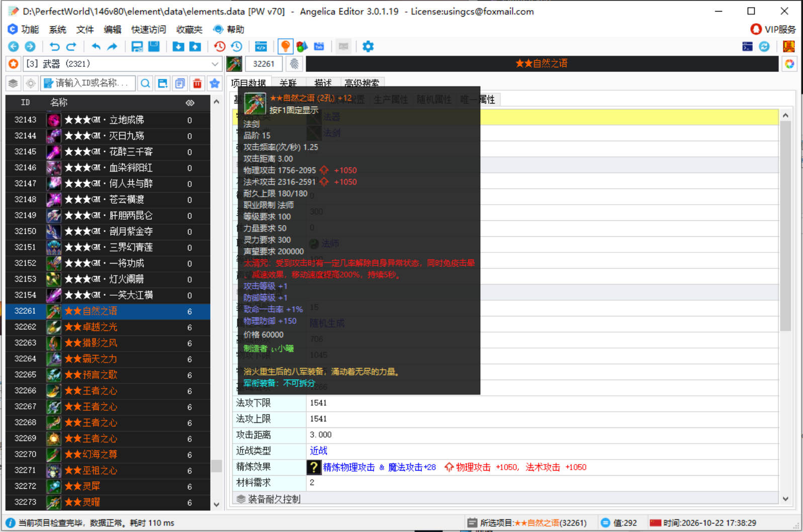
Task: Toggle the layers icon above the list
Action: (13, 83)
